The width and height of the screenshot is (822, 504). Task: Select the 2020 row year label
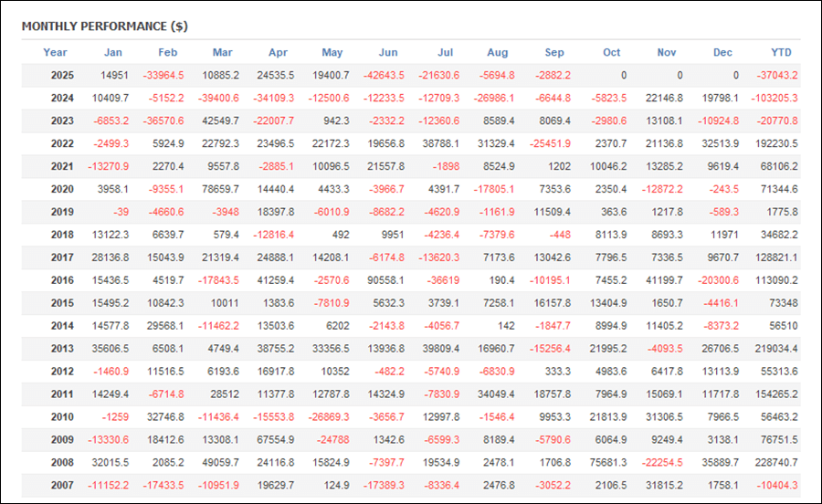point(62,189)
